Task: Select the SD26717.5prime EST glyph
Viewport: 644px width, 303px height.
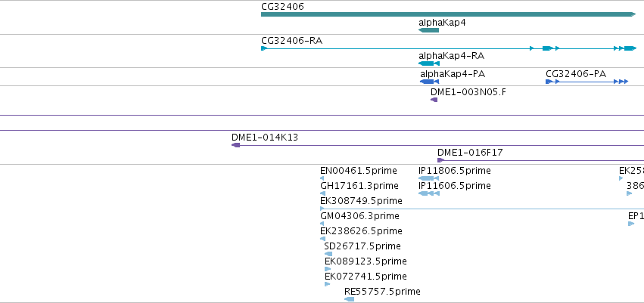Action: [x=328, y=254]
